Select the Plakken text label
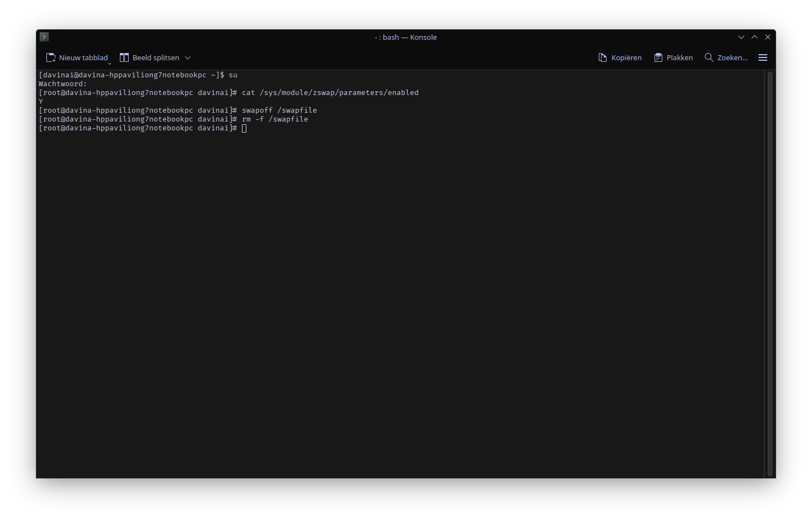This screenshot has width=812, height=521. pos(679,57)
